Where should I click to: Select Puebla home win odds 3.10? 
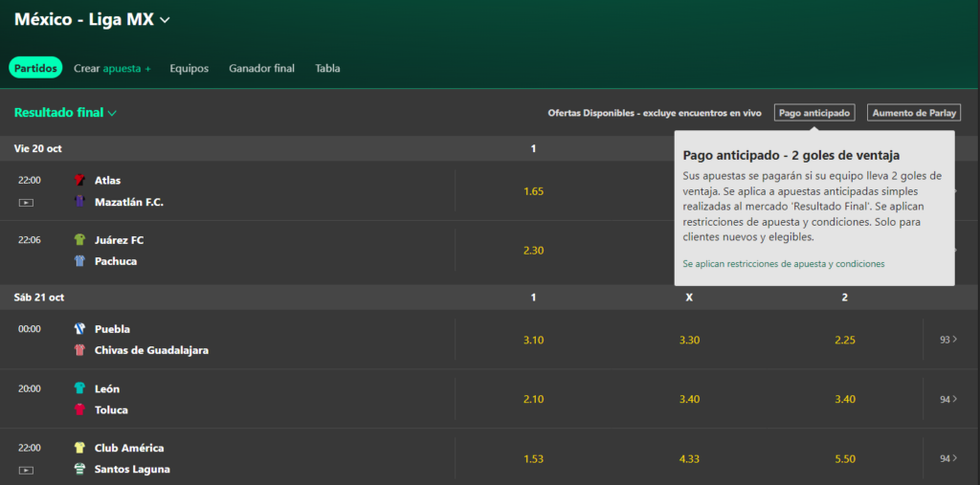point(533,340)
